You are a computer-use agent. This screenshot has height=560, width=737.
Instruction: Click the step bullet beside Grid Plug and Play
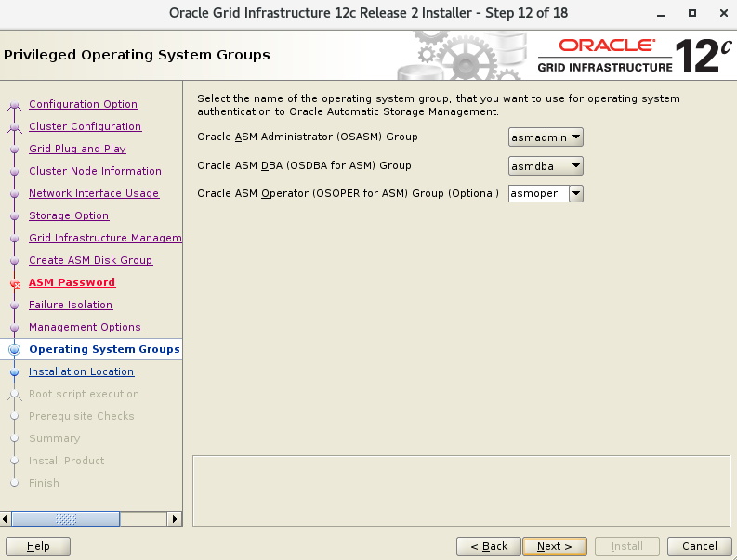pyautogui.click(x=15, y=149)
